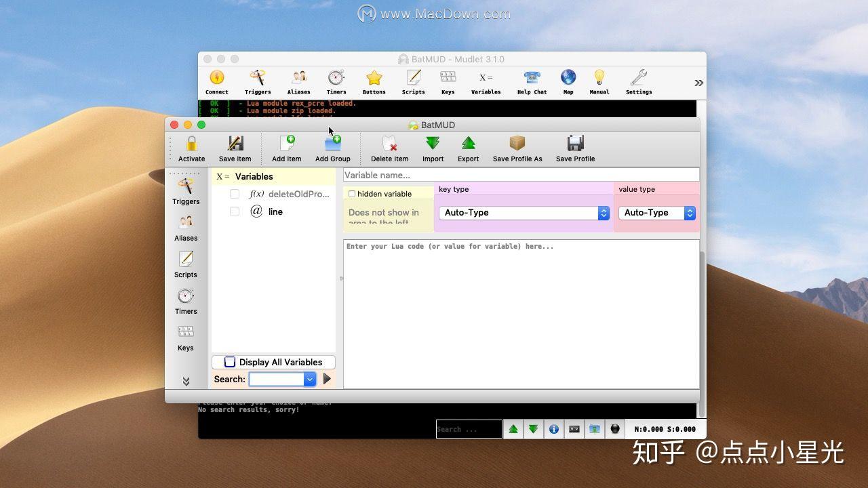Select the Keys section in the editor sidebar

coord(185,337)
